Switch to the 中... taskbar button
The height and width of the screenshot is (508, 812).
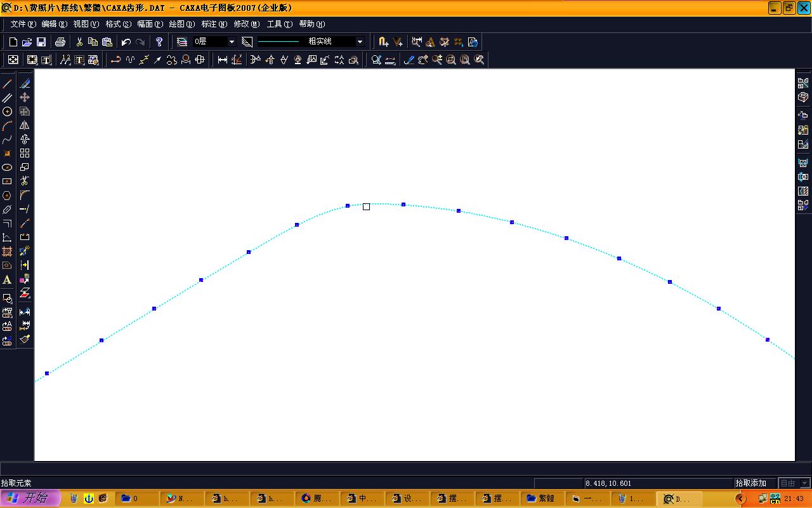coord(362,498)
